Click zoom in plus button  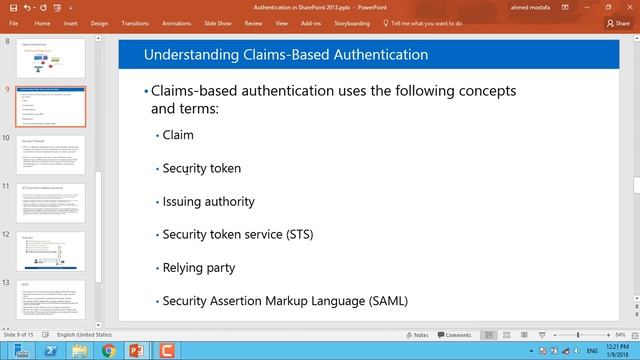point(608,335)
